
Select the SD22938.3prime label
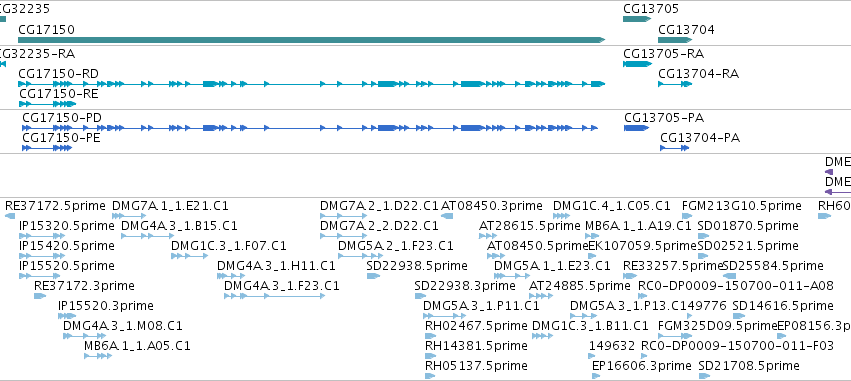(x=465, y=285)
